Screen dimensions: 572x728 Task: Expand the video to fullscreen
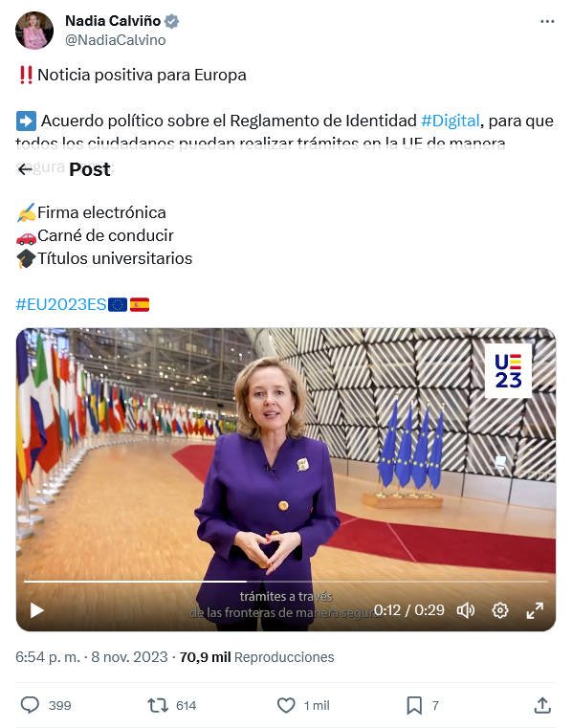click(535, 610)
